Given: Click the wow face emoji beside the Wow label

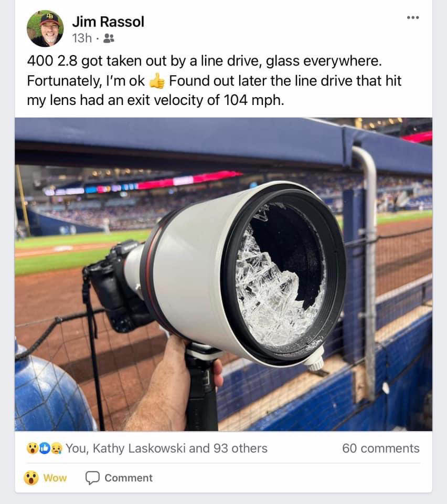Looking at the screenshot, I should coord(30,478).
